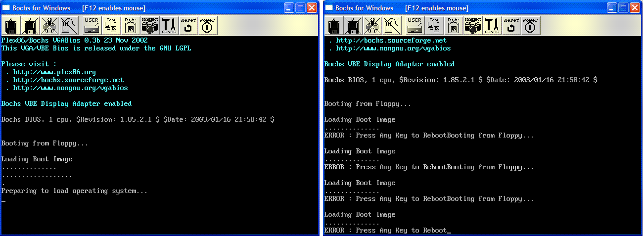Click Paste icon in left Bochs window
The height and width of the screenshot is (238, 644).
click(x=131, y=25)
